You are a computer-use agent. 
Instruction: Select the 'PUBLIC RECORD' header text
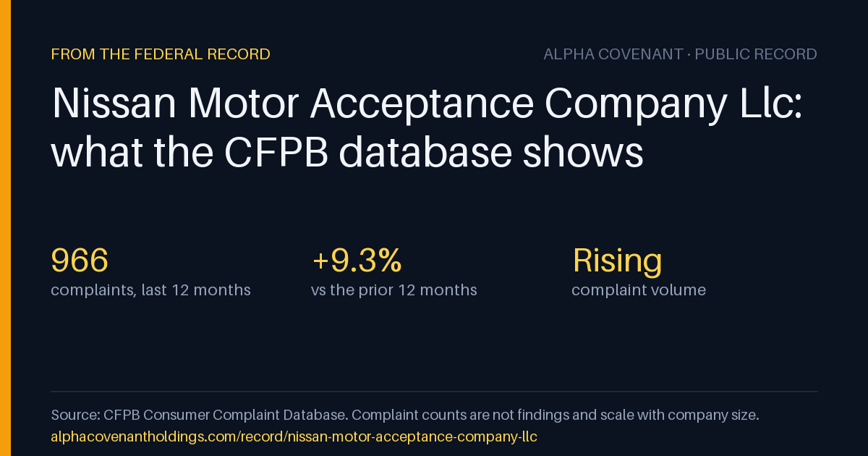coord(756,54)
